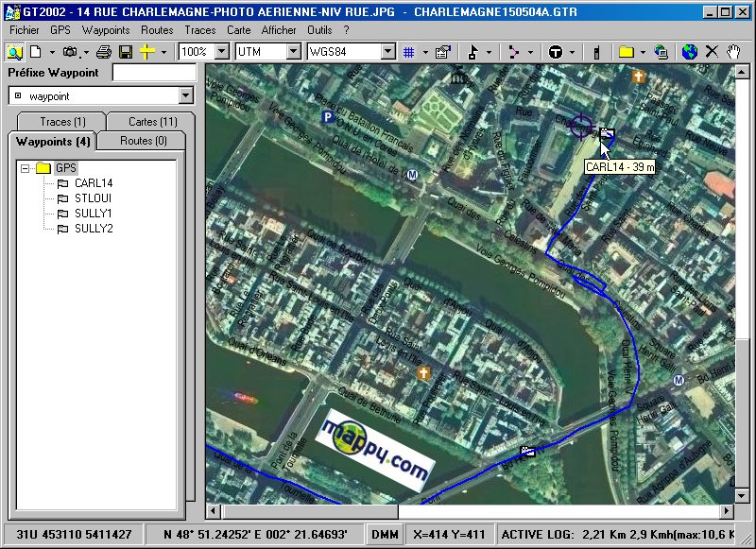
Task: Open the 100% zoom level dropdown
Action: (x=221, y=52)
